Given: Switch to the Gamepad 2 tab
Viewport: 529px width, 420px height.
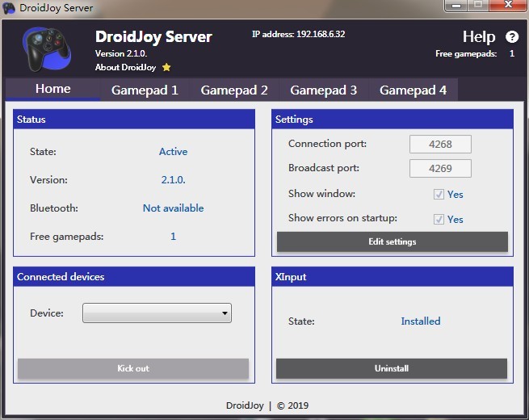Looking at the screenshot, I should (234, 90).
